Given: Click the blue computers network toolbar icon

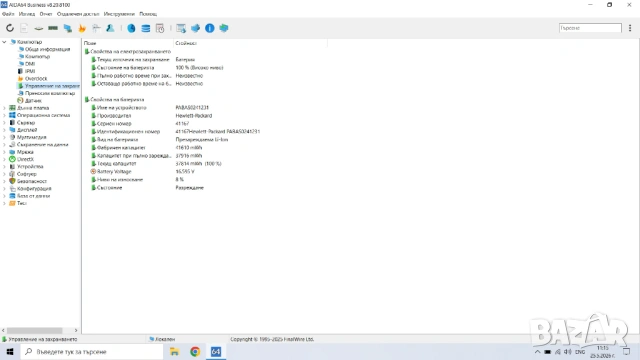Looking at the screenshot, I should 68,28.
